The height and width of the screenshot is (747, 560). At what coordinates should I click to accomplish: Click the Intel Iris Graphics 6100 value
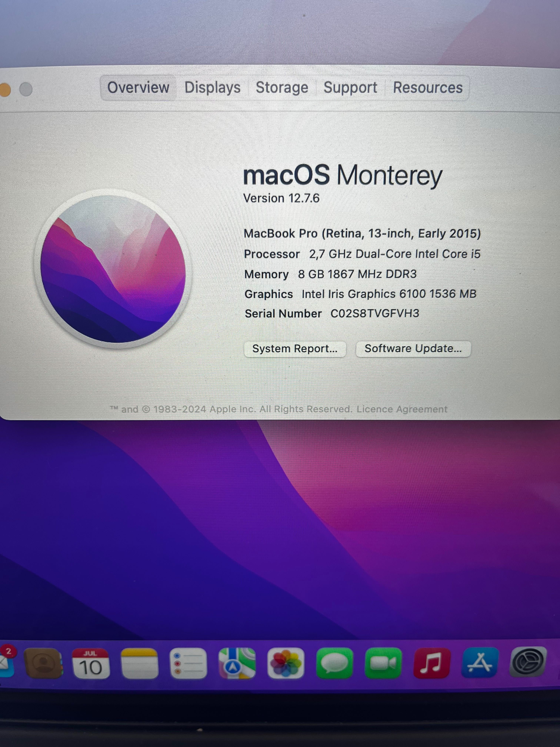tap(389, 294)
